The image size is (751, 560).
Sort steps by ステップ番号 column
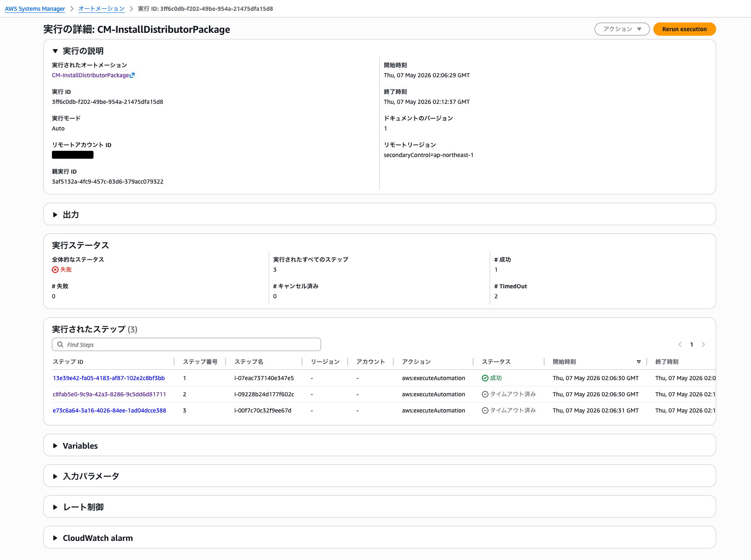coord(200,362)
